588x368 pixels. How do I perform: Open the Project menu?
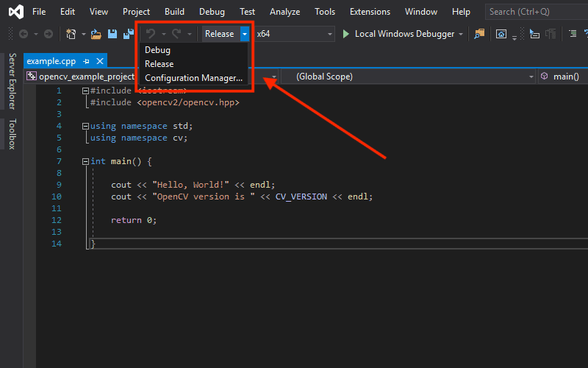coord(136,12)
